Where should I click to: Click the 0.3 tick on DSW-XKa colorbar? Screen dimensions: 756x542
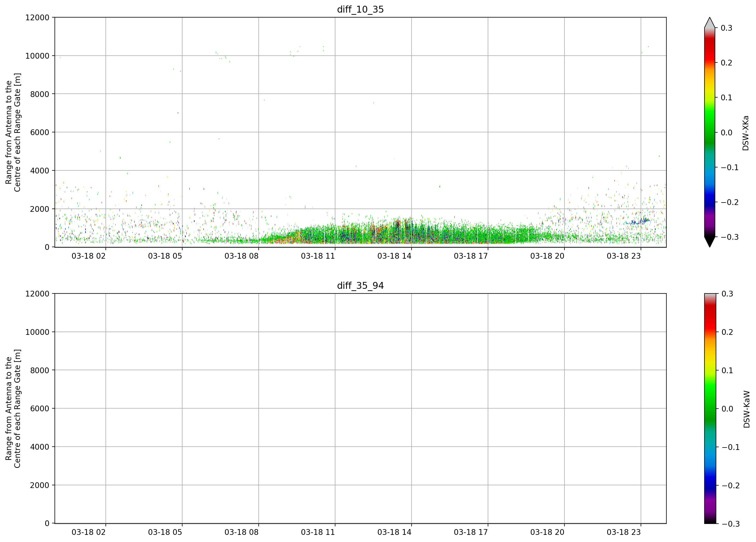point(727,28)
